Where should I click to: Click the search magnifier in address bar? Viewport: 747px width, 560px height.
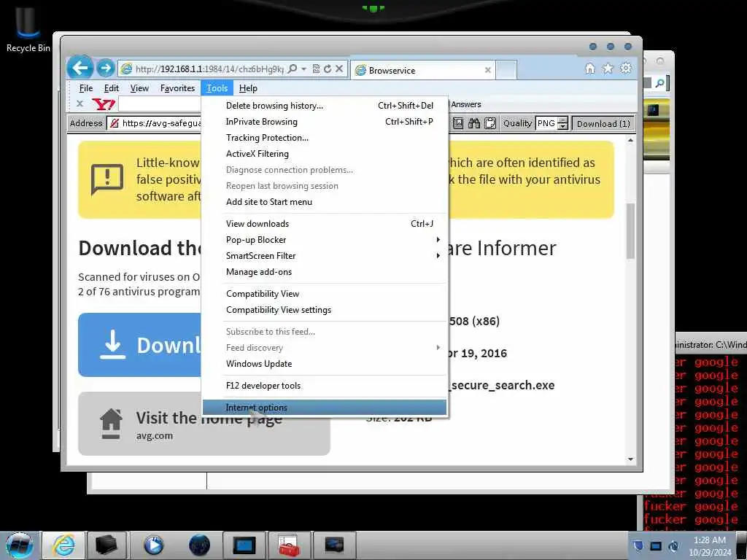point(293,69)
